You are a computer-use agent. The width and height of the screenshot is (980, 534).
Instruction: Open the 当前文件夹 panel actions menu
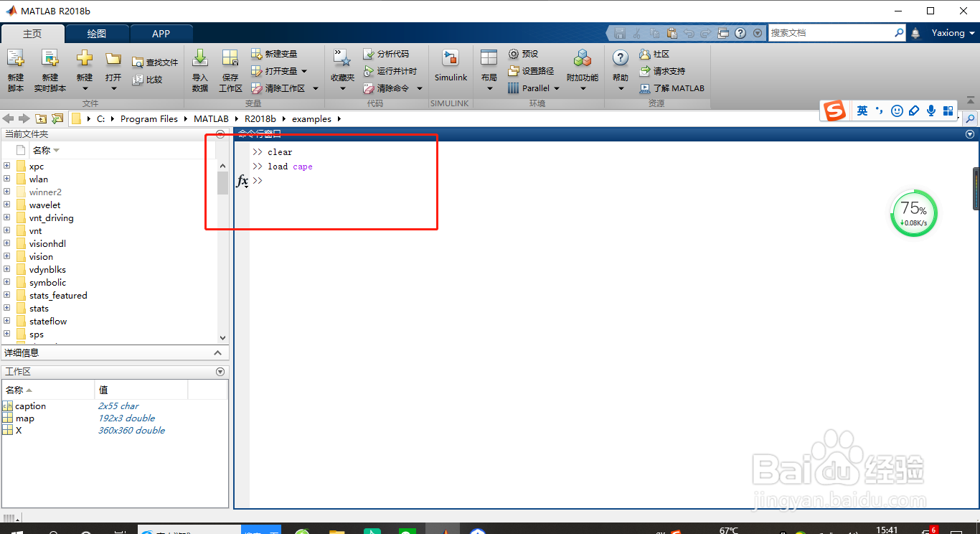pos(220,134)
